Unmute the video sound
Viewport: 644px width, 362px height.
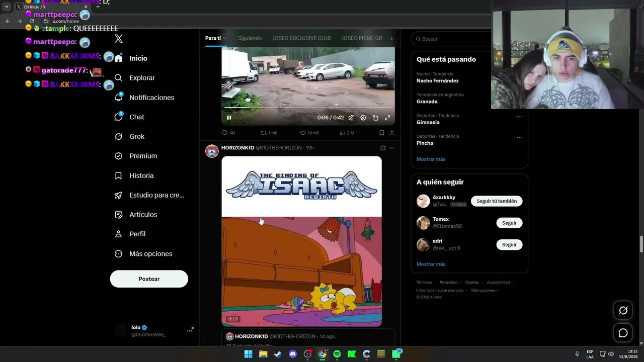pos(351,118)
